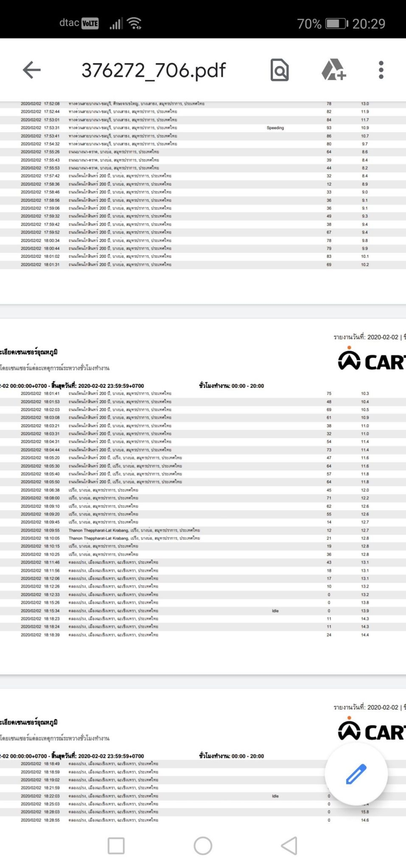This screenshot has width=406, height=868.
Task: Select the 18:25:03 timestamp
Action: (52, 804)
